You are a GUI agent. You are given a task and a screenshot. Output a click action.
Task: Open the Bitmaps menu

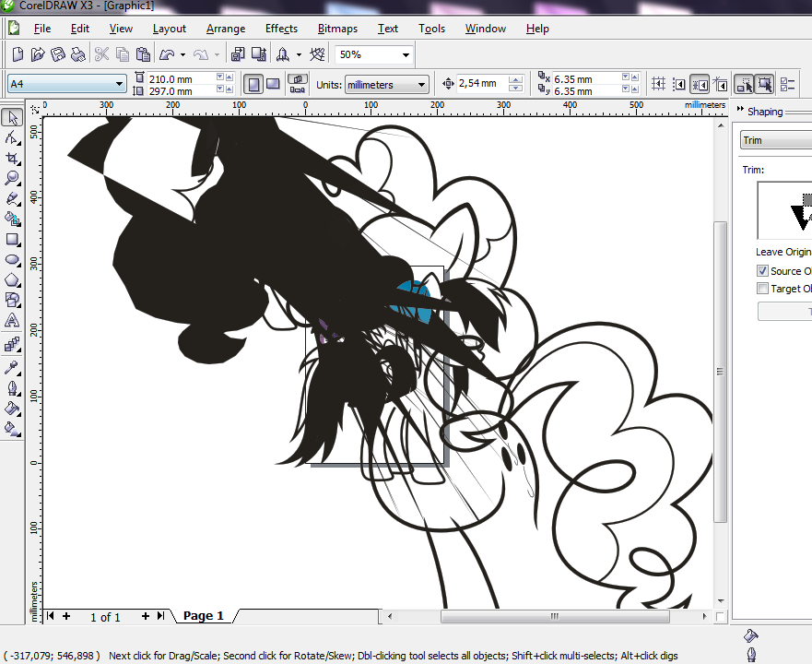click(337, 29)
